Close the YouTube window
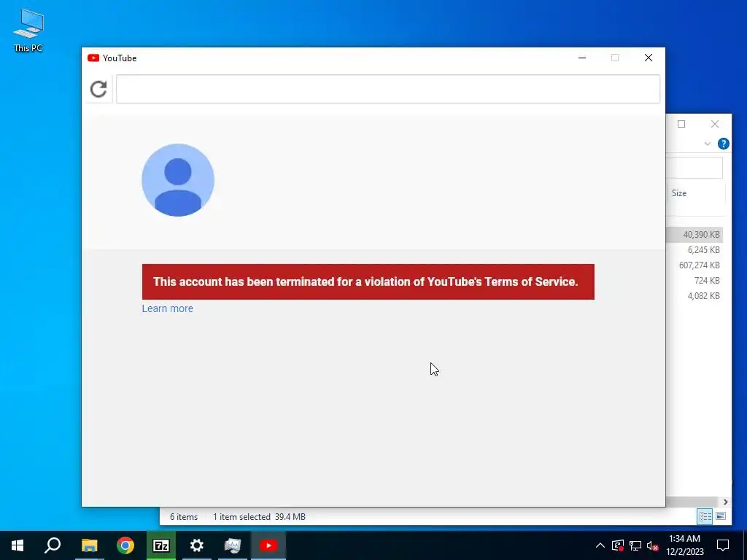The width and height of the screenshot is (747, 560). [649, 58]
